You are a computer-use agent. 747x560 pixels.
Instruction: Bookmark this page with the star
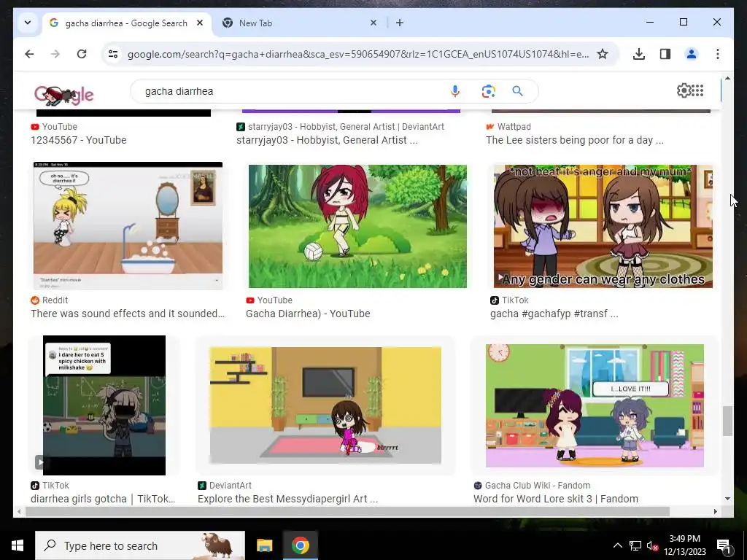[603, 54]
